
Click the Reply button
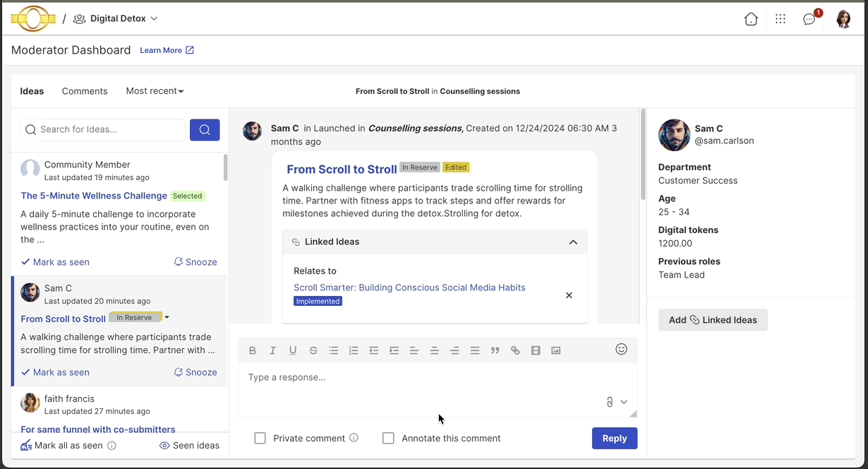coord(614,438)
